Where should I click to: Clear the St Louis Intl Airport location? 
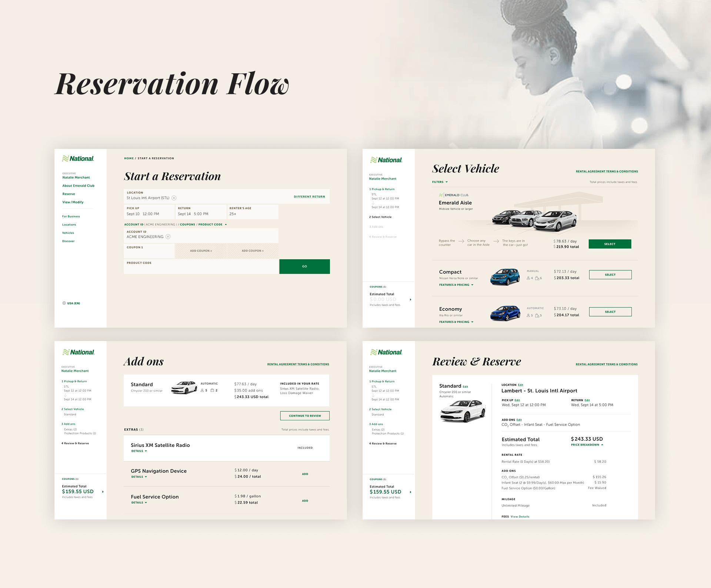(174, 198)
